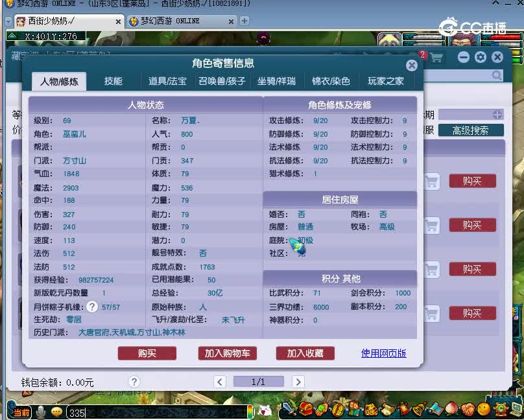Click the 加入购物车 button
The image size is (524, 420).
pyautogui.click(x=227, y=353)
